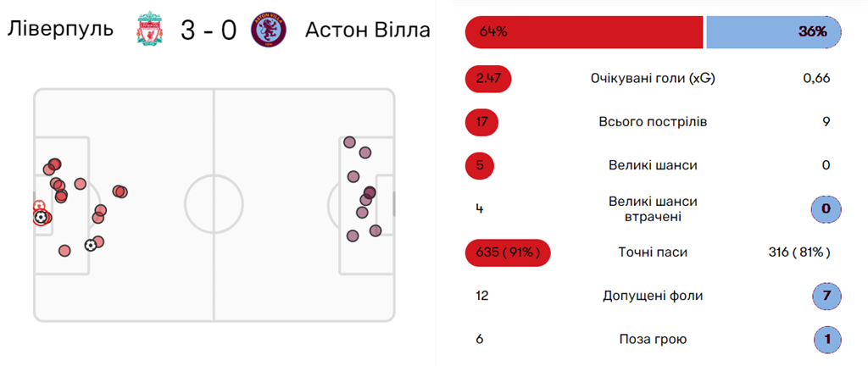Screen dimensions: 868x366
Task: Open the Ліверпуль team name link
Action: pos(60,30)
